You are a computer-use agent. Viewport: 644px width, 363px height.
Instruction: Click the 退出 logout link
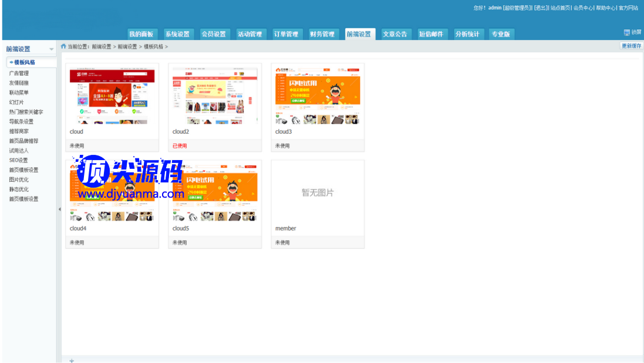point(541,8)
